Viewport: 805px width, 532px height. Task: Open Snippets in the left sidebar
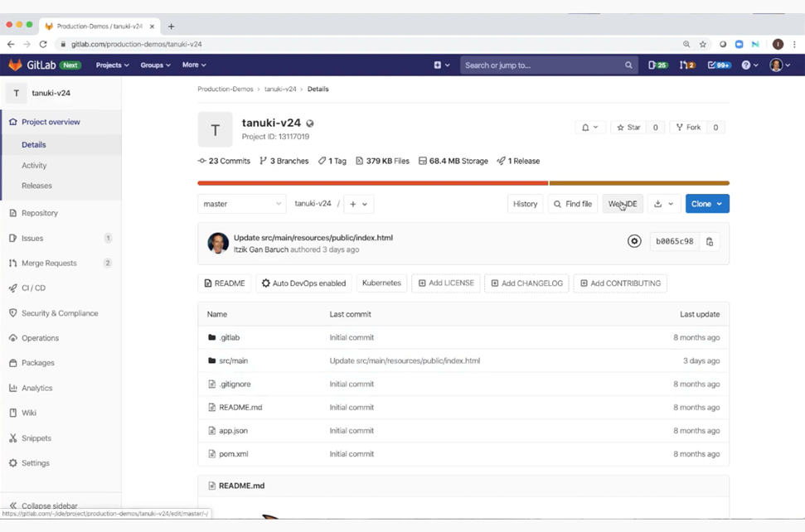point(36,438)
